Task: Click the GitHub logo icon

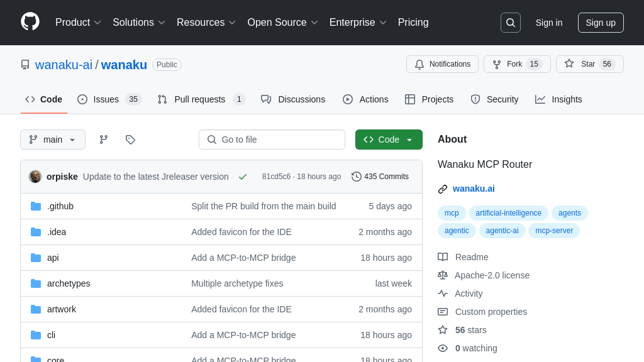Action: tap(30, 22)
